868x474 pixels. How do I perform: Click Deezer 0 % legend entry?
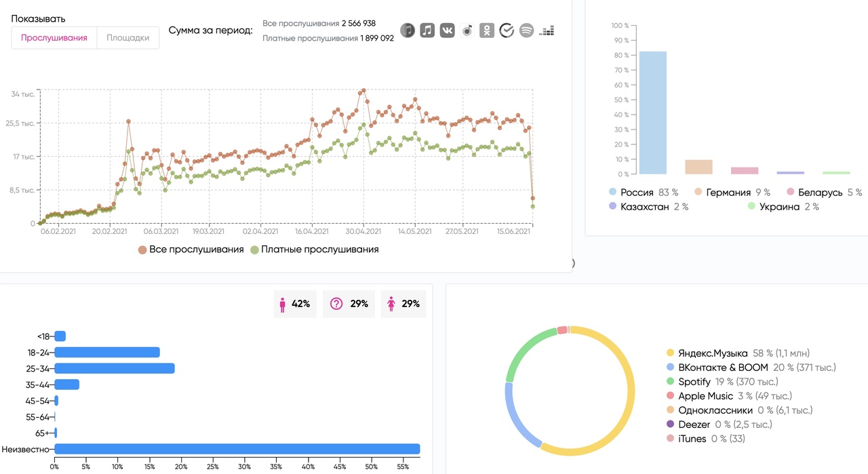[x=719, y=424]
